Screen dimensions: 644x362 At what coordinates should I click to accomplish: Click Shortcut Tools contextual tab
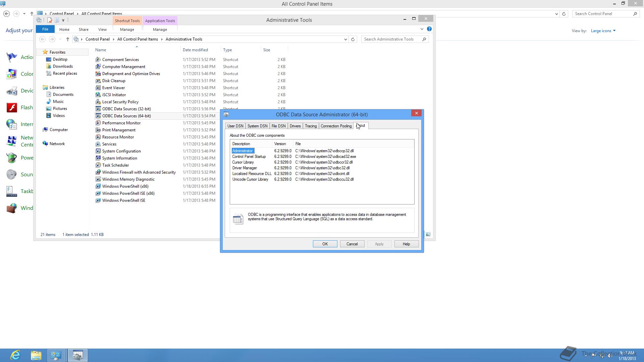point(127,21)
